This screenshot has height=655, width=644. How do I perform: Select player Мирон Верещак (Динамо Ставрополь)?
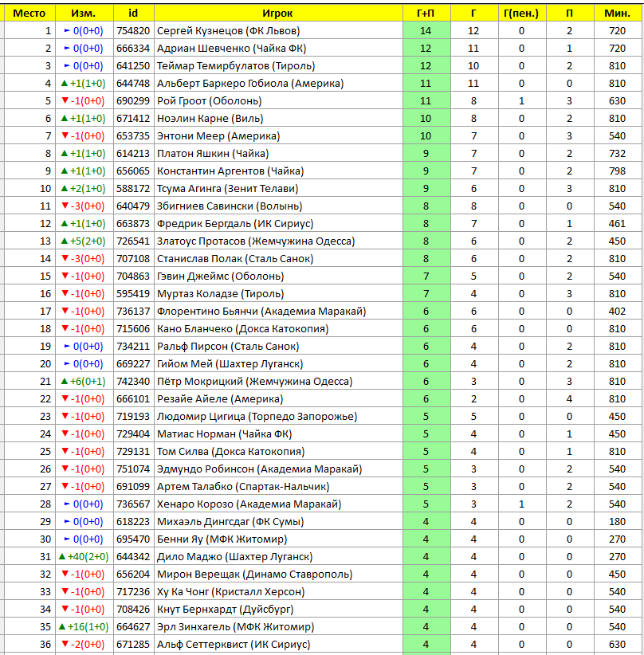tap(254, 575)
